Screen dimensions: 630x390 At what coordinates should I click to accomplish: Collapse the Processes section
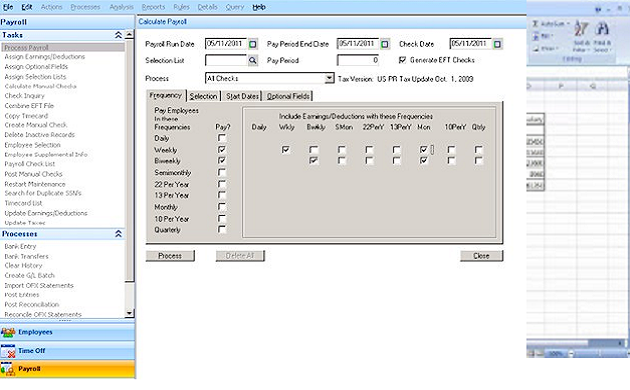(118, 233)
